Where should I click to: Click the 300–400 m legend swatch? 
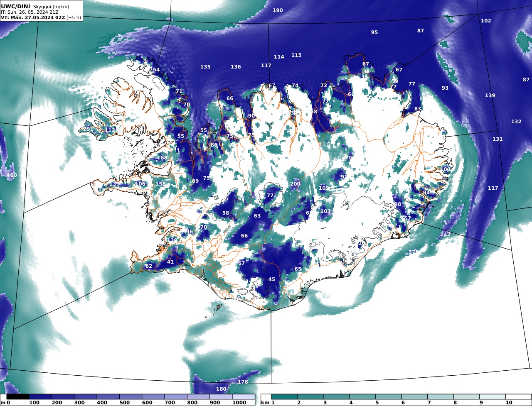86,397
